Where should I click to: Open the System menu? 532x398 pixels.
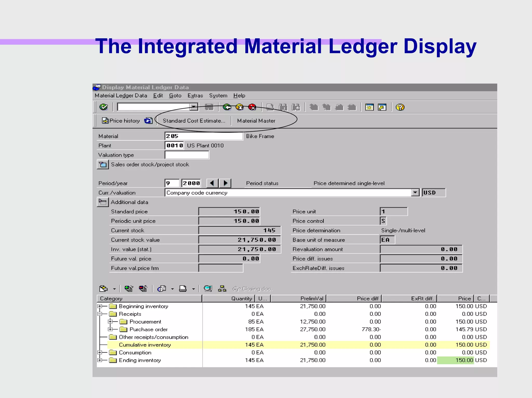[x=218, y=95]
